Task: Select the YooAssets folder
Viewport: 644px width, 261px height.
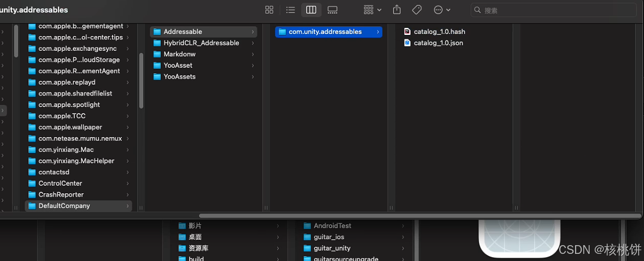Action: coord(204,77)
